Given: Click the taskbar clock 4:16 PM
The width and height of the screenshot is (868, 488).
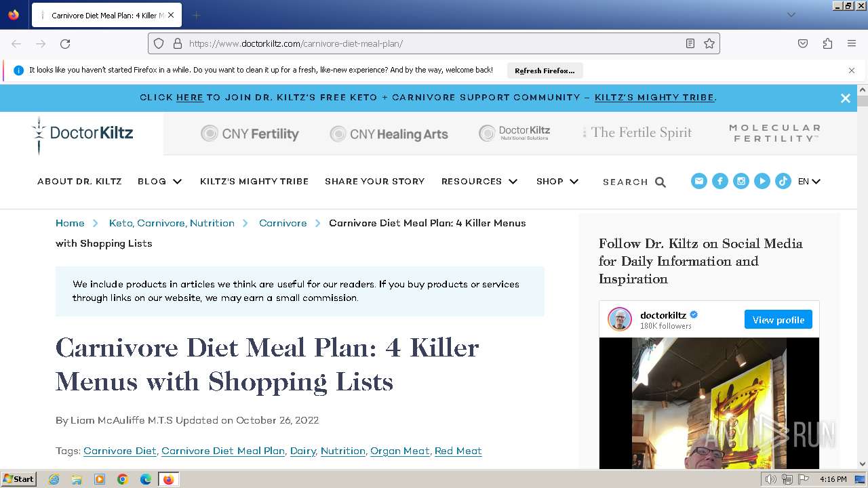Looking at the screenshot, I should 833,479.
